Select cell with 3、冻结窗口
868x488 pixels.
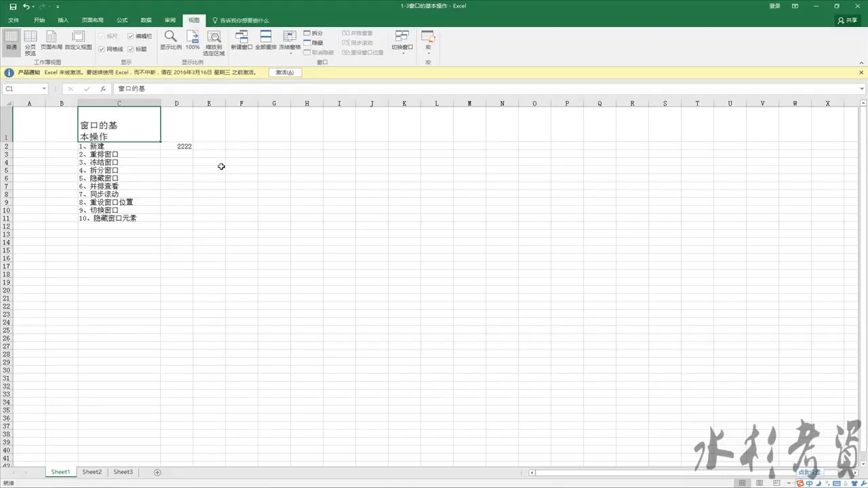tap(119, 163)
